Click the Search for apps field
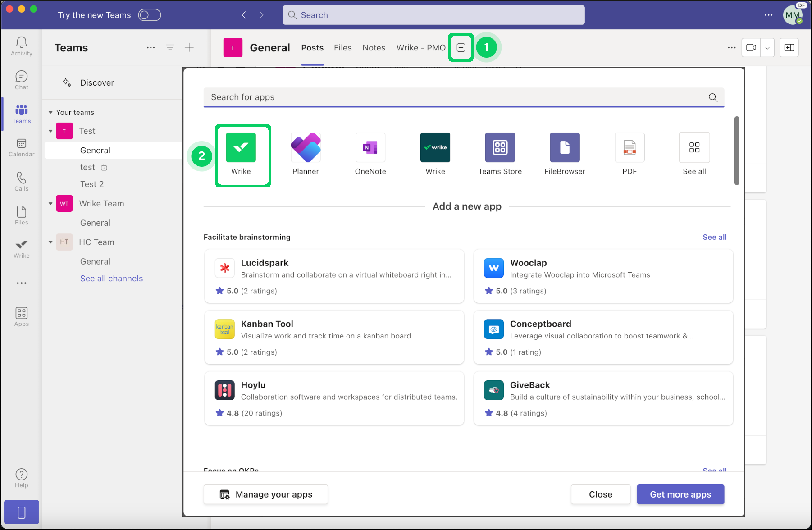This screenshot has height=530, width=812. (x=455, y=97)
